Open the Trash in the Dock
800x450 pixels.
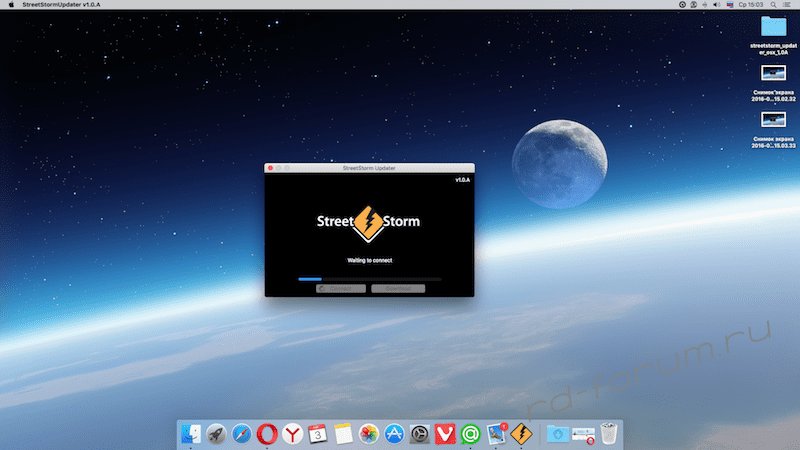pyautogui.click(x=609, y=434)
